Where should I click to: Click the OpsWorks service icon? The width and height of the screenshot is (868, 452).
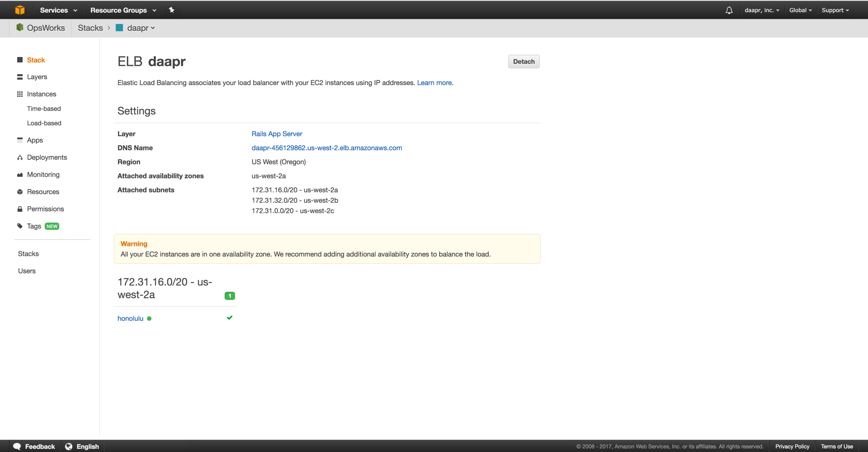coord(20,27)
